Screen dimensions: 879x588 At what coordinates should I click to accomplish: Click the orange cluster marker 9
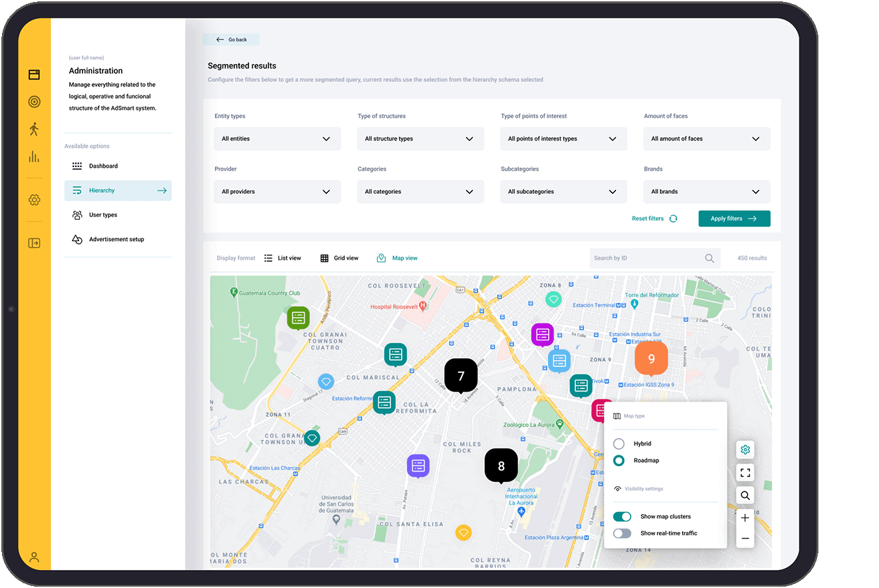(651, 358)
